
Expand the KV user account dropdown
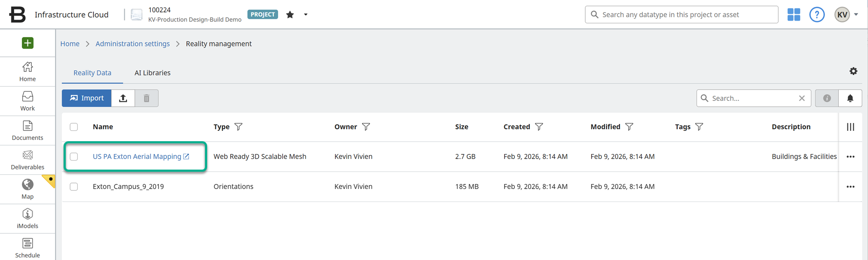pos(856,15)
